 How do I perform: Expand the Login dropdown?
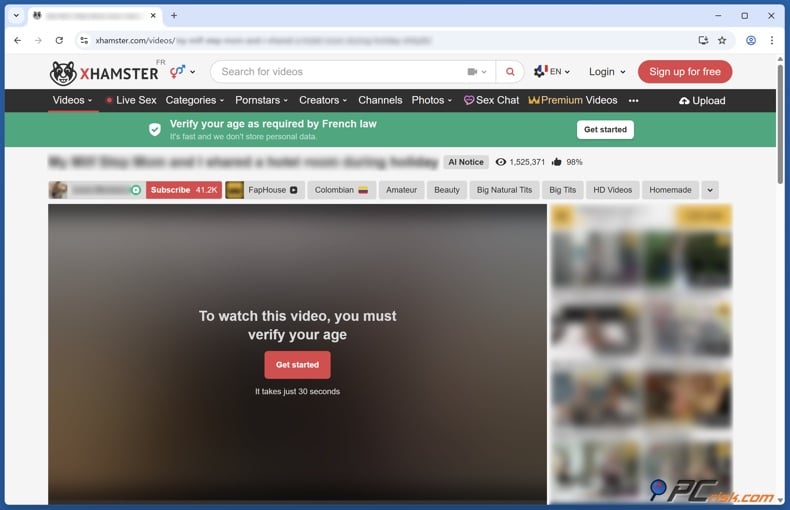tap(607, 72)
